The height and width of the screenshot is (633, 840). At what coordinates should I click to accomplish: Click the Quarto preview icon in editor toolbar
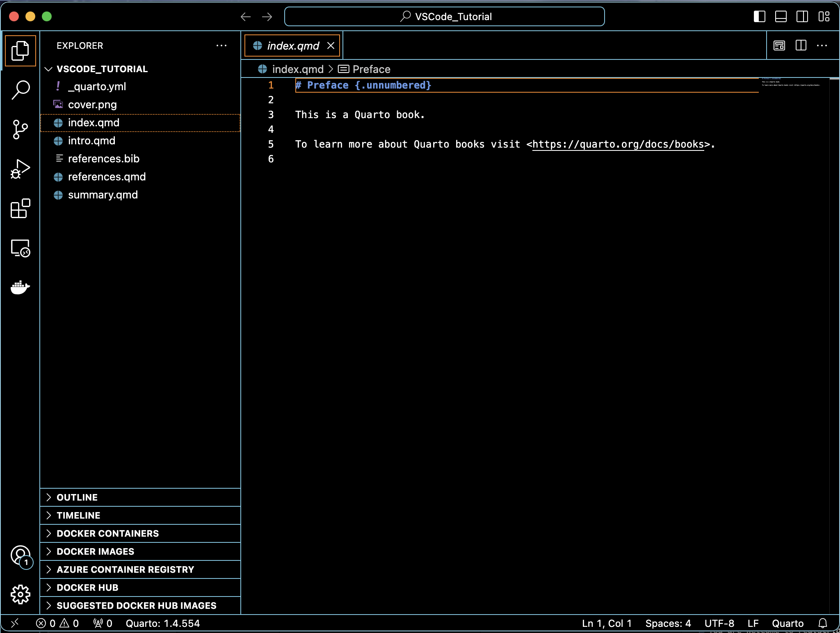pyautogui.click(x=779, y=46)
